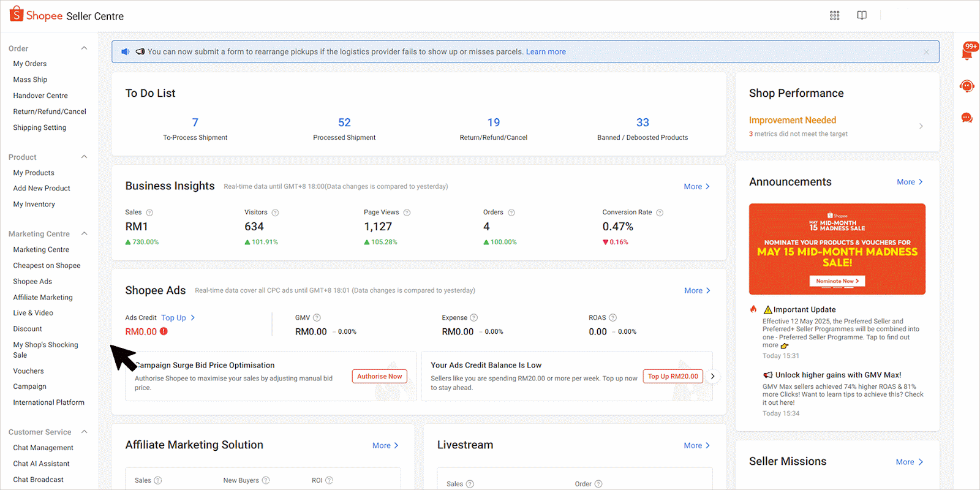Click the Livestream Order help question icon

(598, 484)
